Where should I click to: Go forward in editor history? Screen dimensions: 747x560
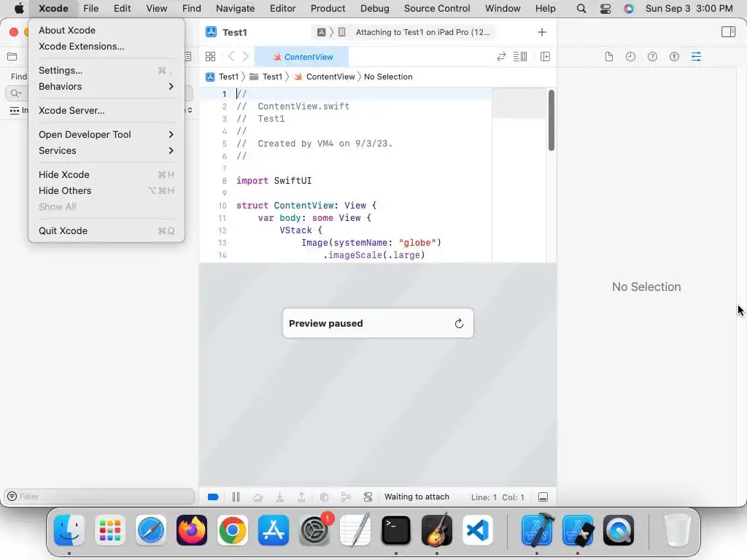tap(245, 57)
